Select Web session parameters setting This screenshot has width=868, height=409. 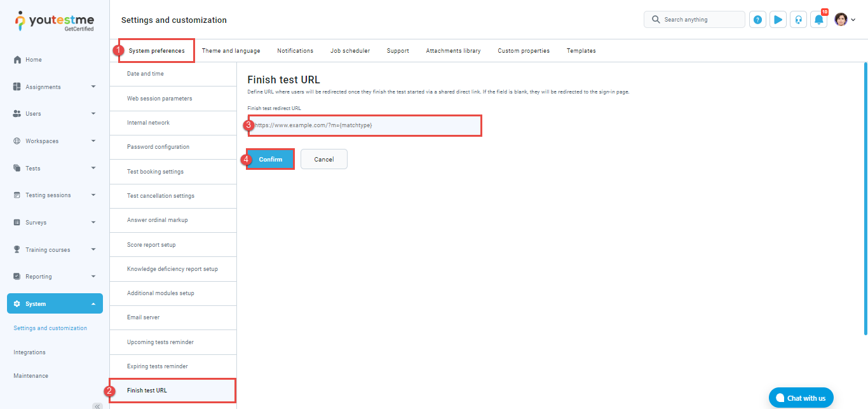[173, 99]
